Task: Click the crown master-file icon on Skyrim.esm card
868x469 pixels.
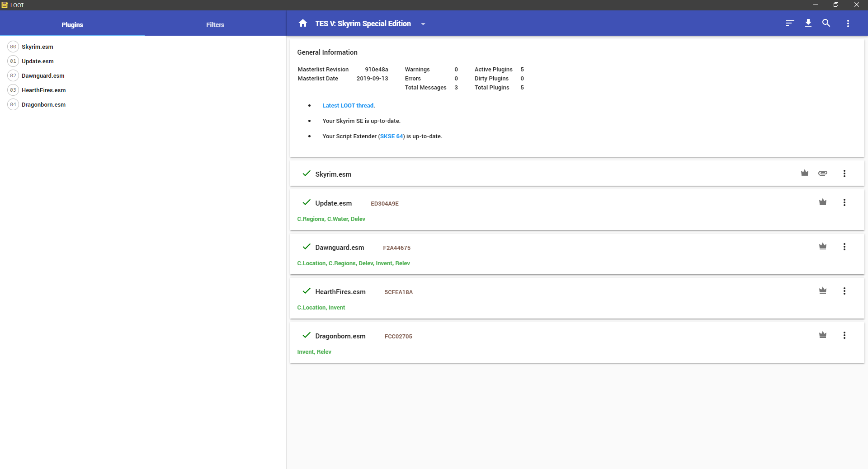Action: click(x=805, y=173)
